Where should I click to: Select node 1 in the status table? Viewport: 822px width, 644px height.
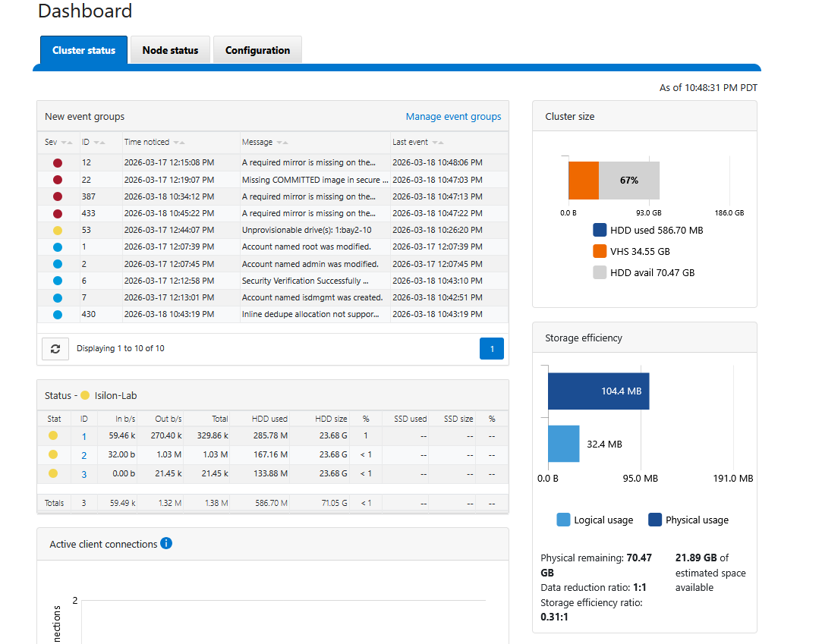(83, 436)
